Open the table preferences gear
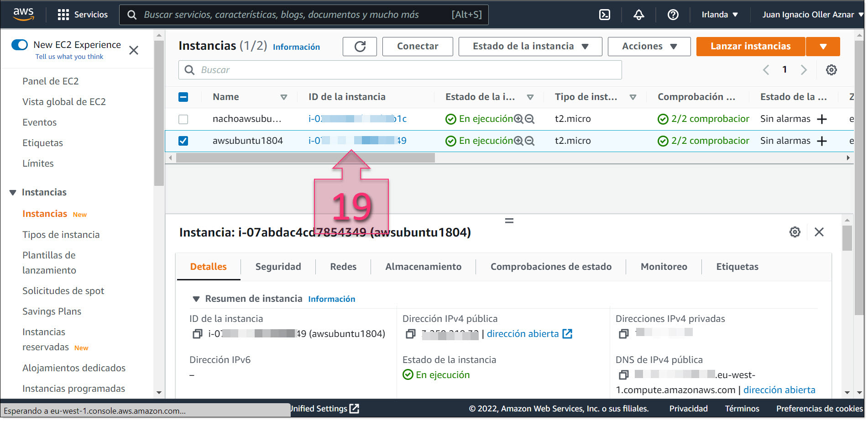 coord(831,69)
